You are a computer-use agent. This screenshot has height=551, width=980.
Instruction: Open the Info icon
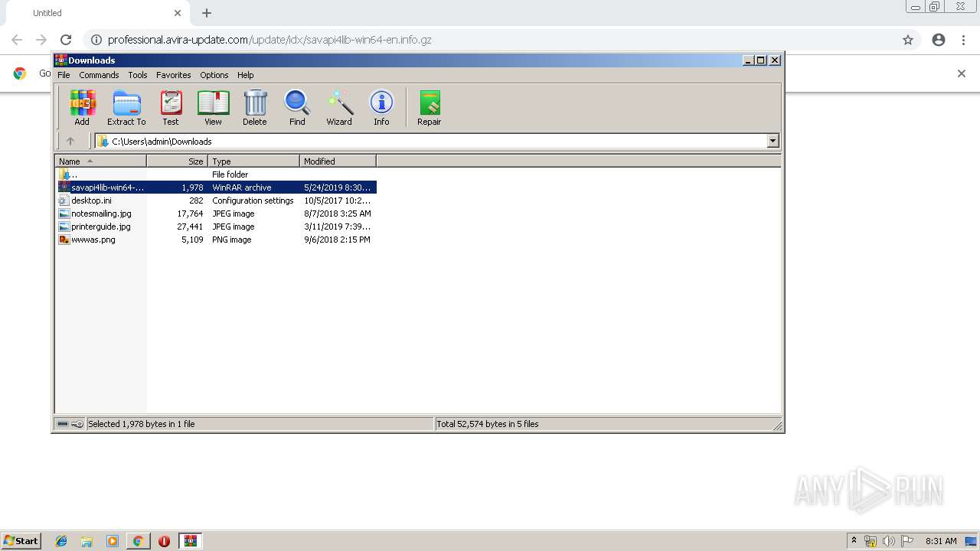click(381, 107)
